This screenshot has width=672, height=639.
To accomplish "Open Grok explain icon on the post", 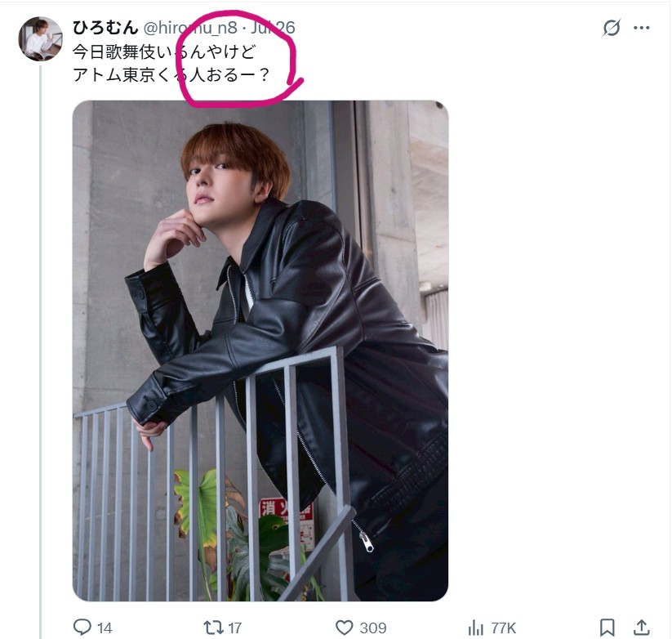I will tap(611, 28).
